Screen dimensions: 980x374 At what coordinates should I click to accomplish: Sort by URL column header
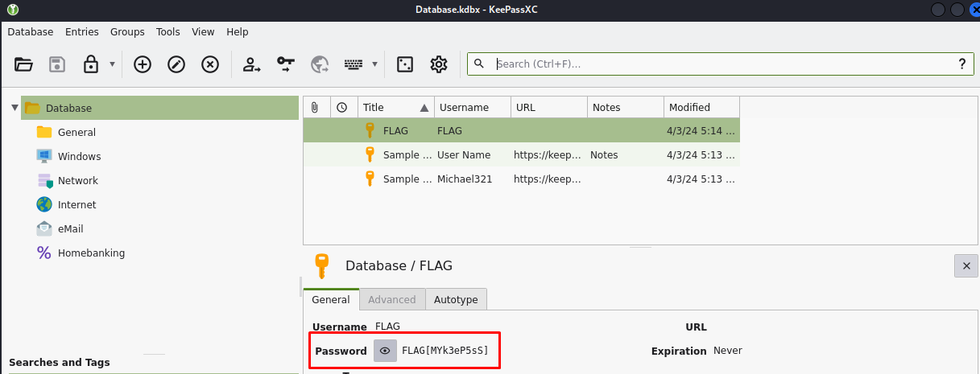tap(549, 107)
